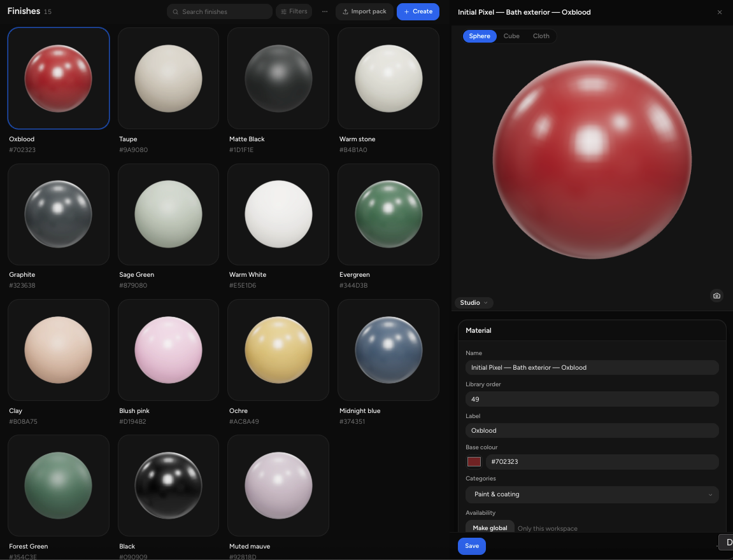Screen dimensions: 733x560
Task: Click the search magnifier icon in finishes search
Action: click(x=176, y=11)
